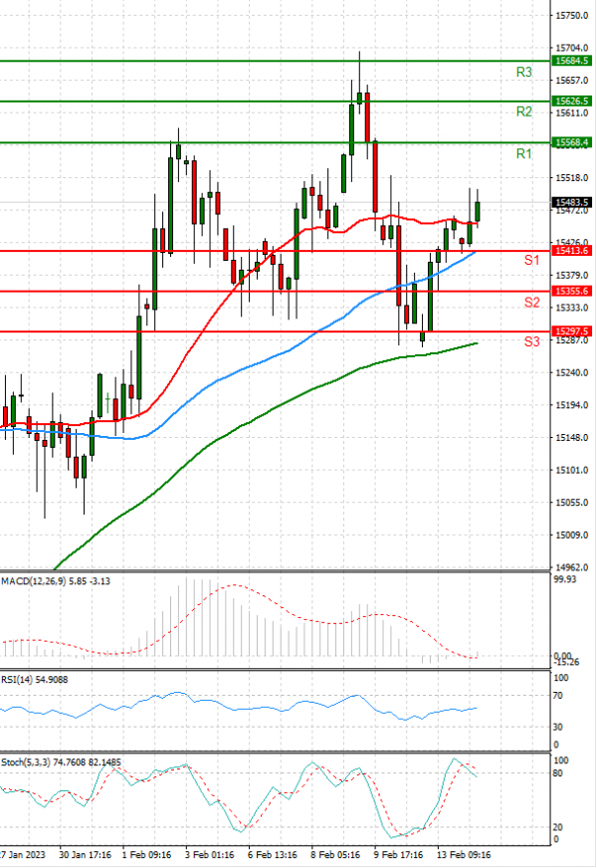The width and height of the screenshot is (597, 868).
Task: Select the 15355.6 support price tag
Action: [571, 292]
